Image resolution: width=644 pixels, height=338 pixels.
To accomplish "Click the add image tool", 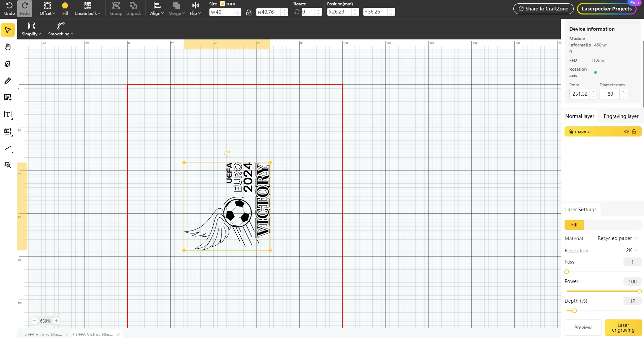I will click(8, 97).
